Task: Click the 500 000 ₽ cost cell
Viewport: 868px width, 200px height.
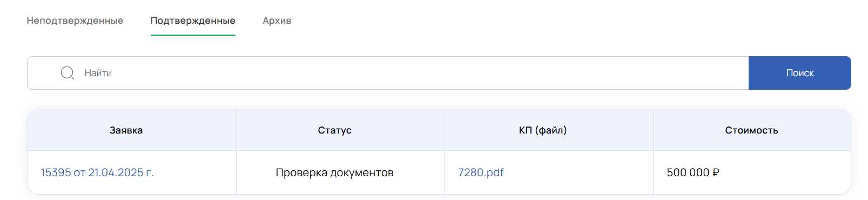Action: point(752,172)
